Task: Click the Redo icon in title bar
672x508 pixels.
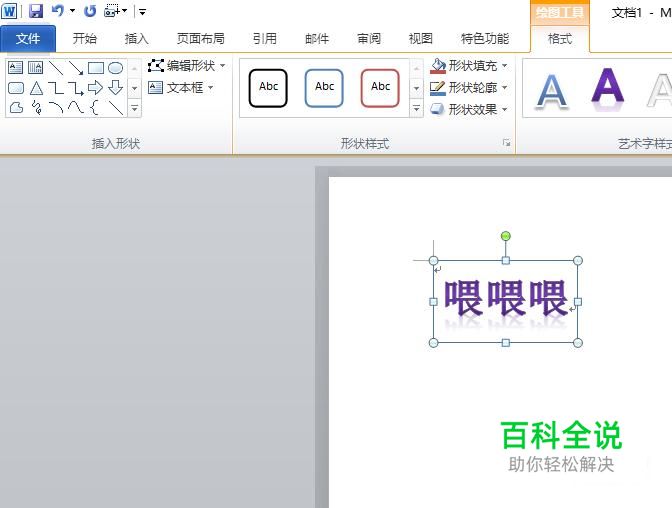Action: tap(90, 11)
